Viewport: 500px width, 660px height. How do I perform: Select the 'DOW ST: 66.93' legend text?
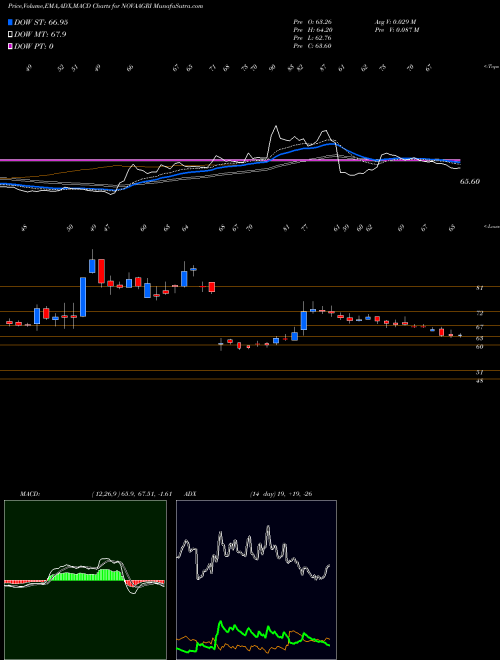(x=41, y=22)
